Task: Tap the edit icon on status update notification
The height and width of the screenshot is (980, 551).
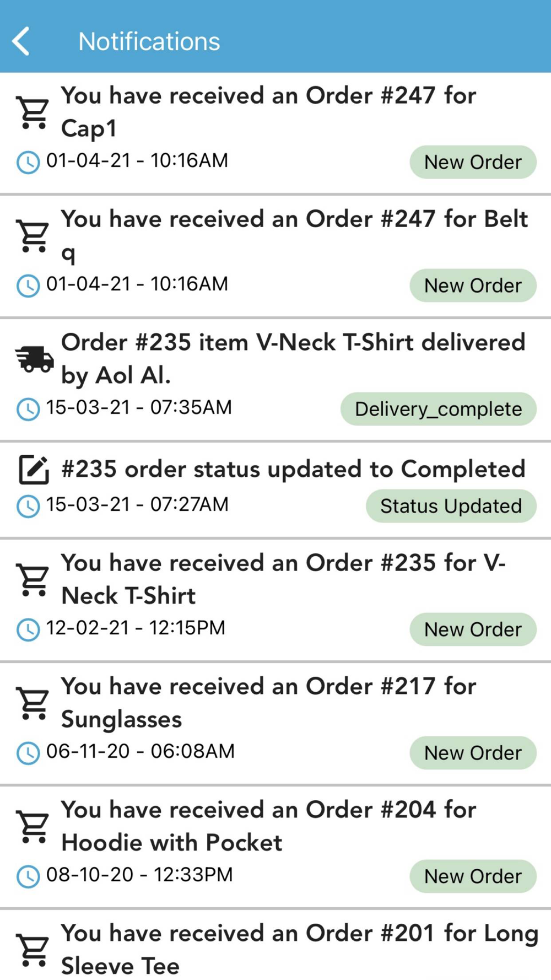Action: point(33,470)
